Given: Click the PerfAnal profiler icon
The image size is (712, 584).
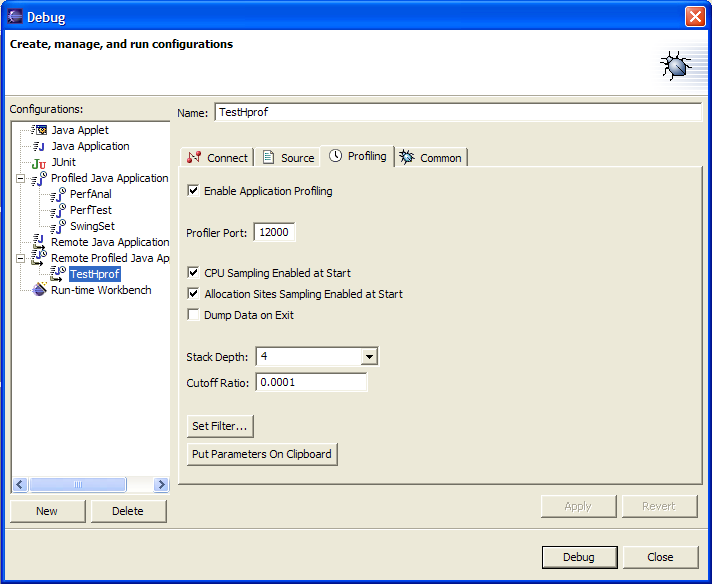Looking at the screenshot, I should coord(58,194).
